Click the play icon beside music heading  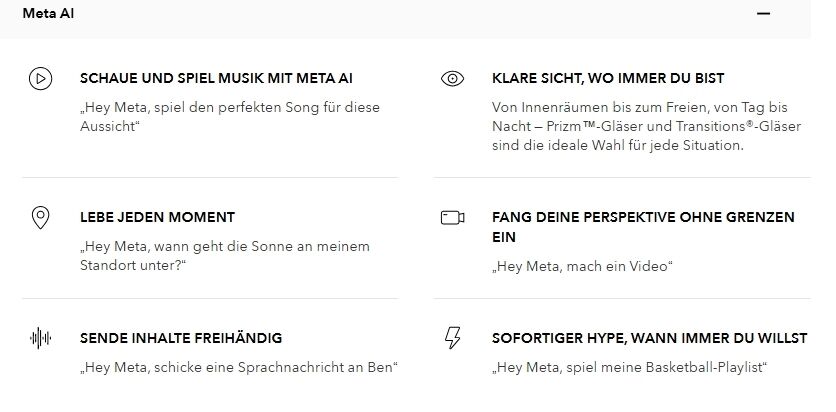click(x=40, y=79)
